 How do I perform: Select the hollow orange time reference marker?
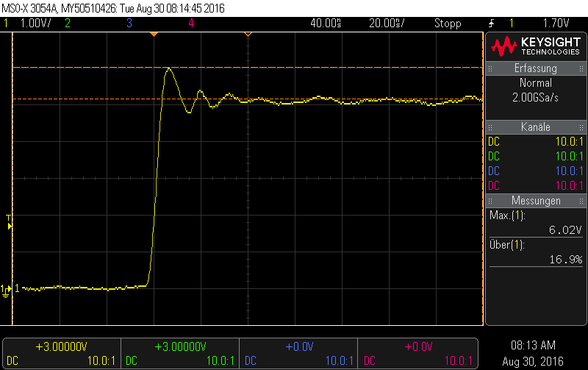[x=248, y=34]
